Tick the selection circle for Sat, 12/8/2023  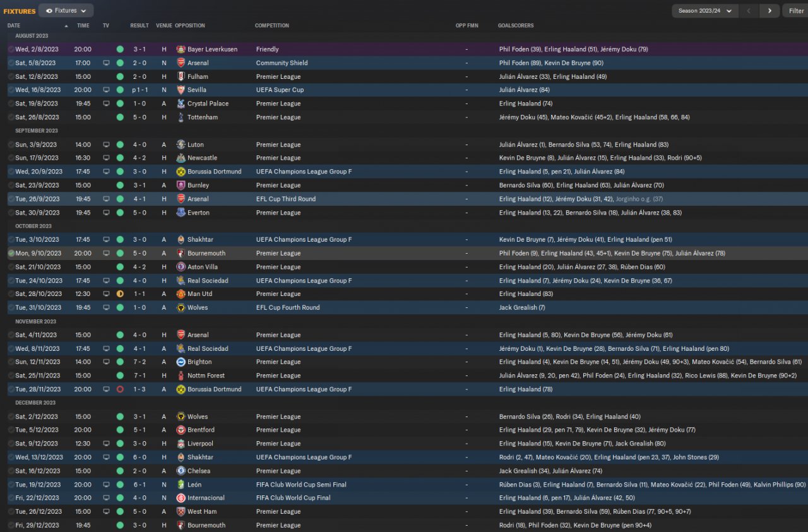pyautogui.click(x=11, y=76)
